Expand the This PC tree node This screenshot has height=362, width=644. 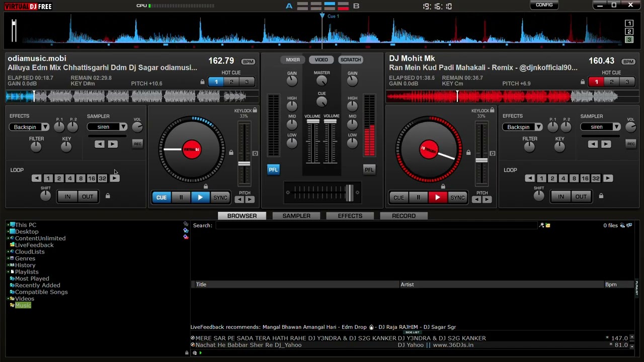[9, 225]
